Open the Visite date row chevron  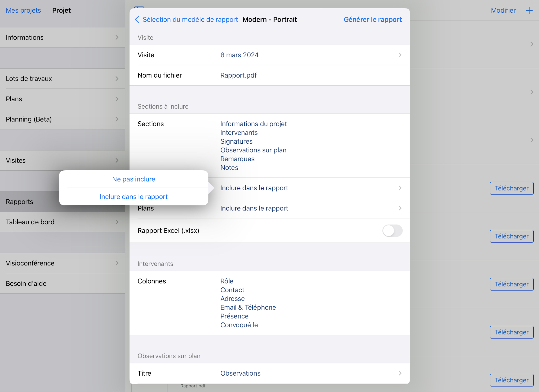click(400, 55)
